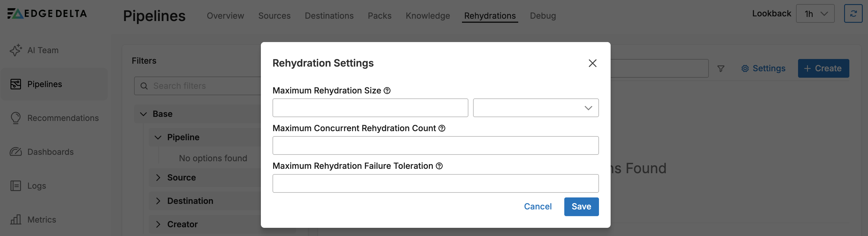
Task: Click help icon beside Maximum Concurrent Rehydration Count
Action: click(x=442, y=128)
